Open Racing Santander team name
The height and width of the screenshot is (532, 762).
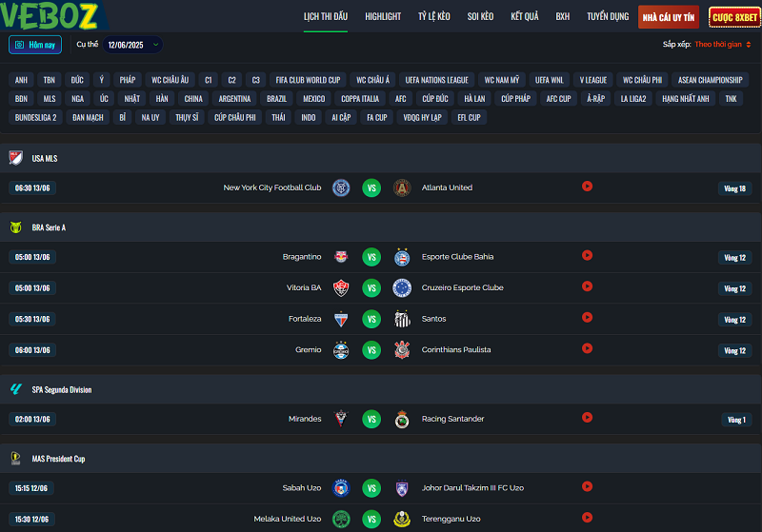coord(453,419)
